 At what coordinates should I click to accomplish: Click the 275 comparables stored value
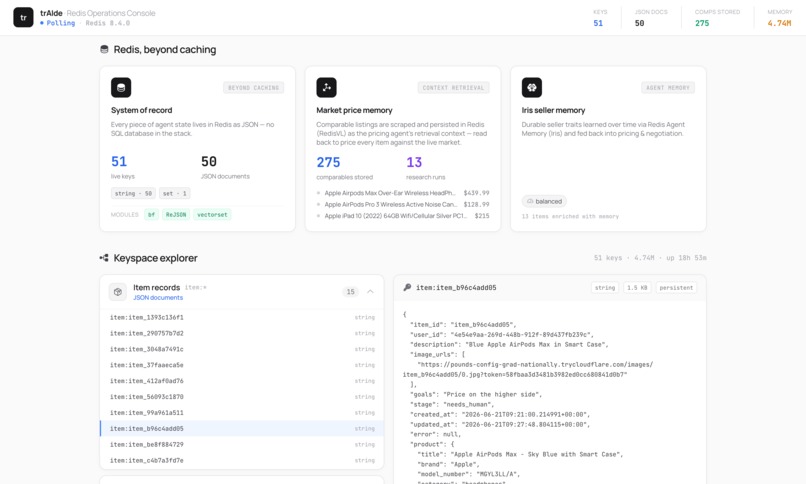click(x=328, y=162)
